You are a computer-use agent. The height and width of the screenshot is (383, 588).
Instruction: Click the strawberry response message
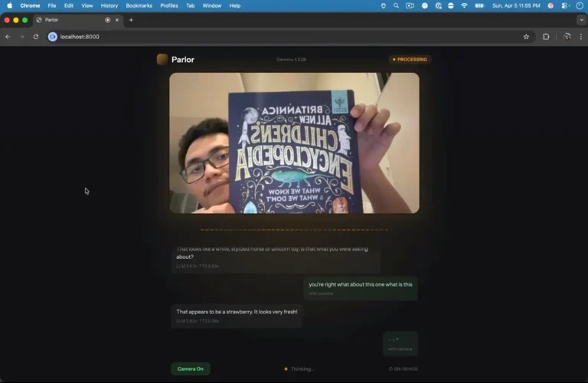237,316
